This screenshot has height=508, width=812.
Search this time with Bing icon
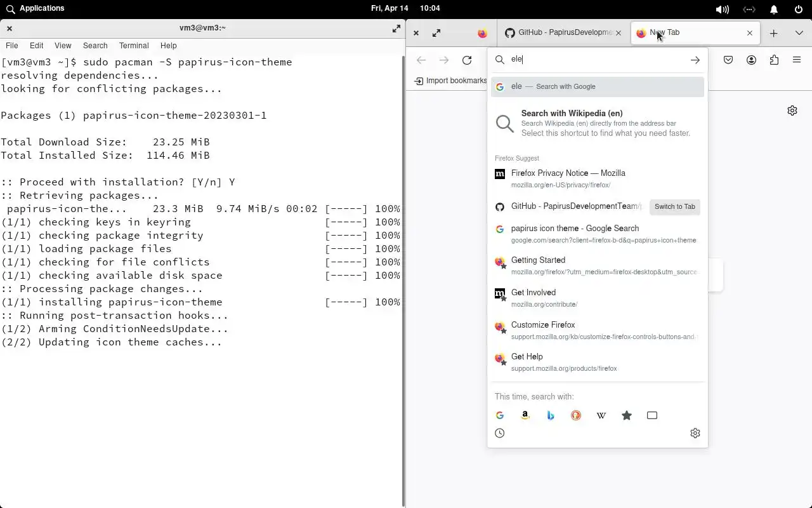click(551, 415)
